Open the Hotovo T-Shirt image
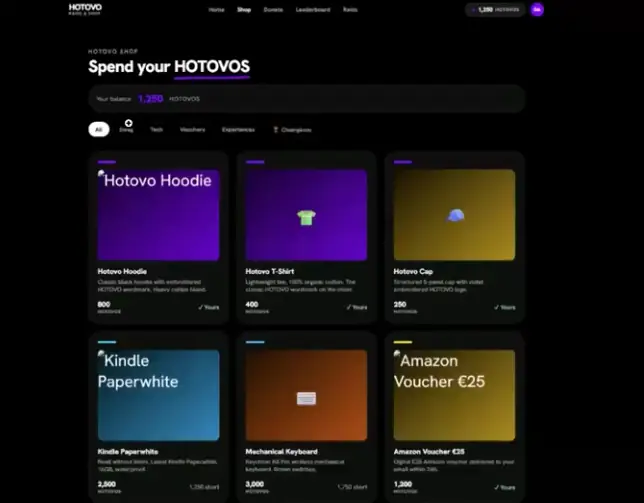This screenshot has height=503, width=644. click(306, 215)
